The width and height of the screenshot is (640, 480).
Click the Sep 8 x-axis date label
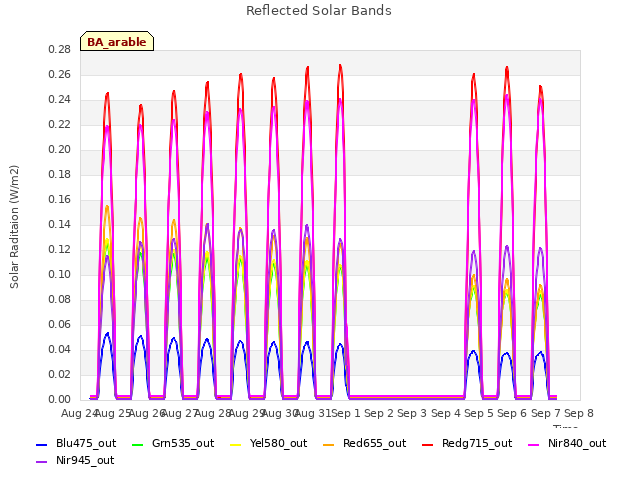pyautogui.click(x=579, y=413)
